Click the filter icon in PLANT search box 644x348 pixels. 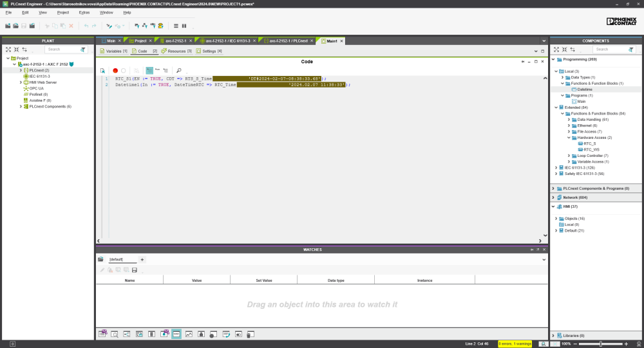click(x=82, y=50)
